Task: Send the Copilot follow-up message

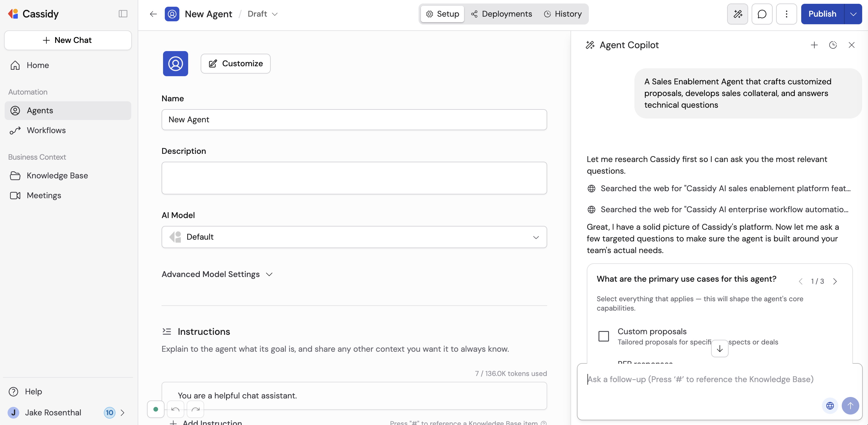Action: point(850,406)
